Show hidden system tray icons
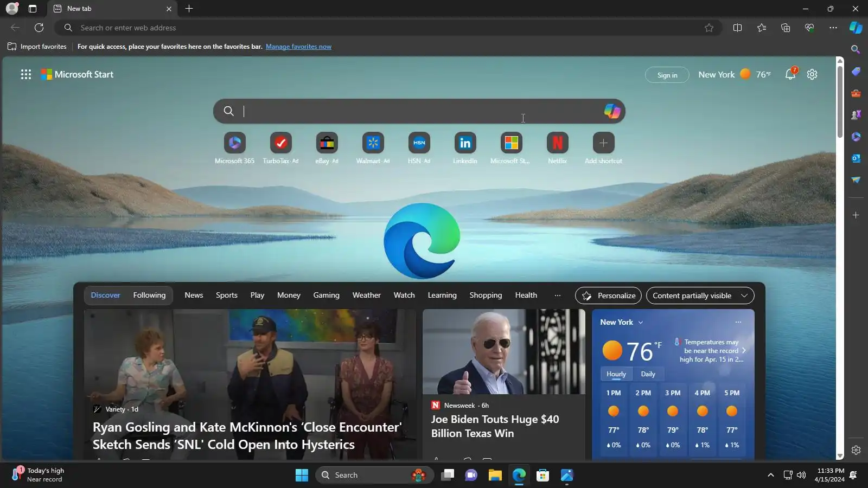This screenshot has height=488, width=868. 770,476
